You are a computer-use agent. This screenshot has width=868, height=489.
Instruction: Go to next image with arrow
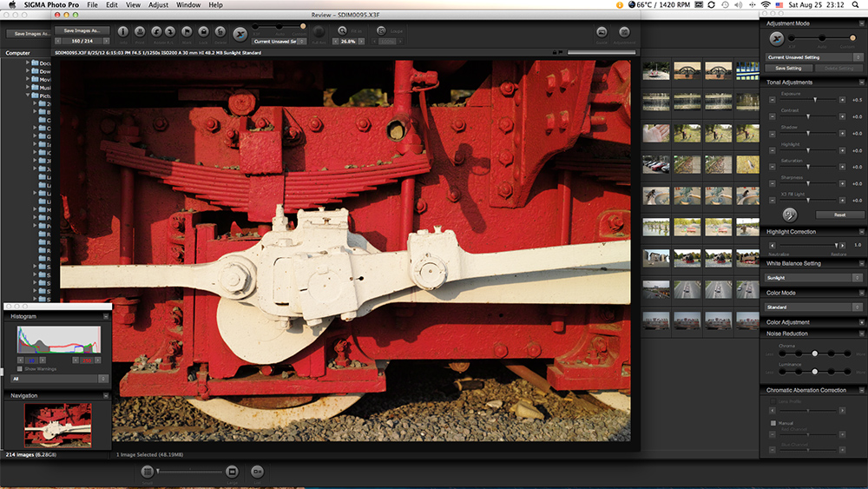pyautogui.click(x=106, y=41)
